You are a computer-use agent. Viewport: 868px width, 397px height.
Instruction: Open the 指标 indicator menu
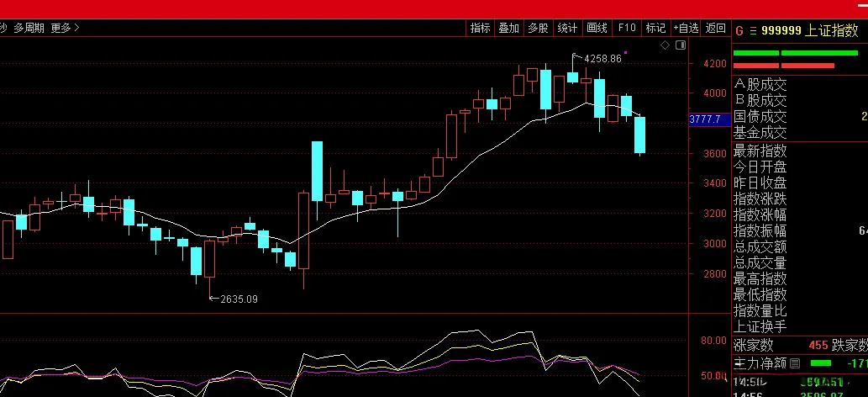tap(480, 28)
